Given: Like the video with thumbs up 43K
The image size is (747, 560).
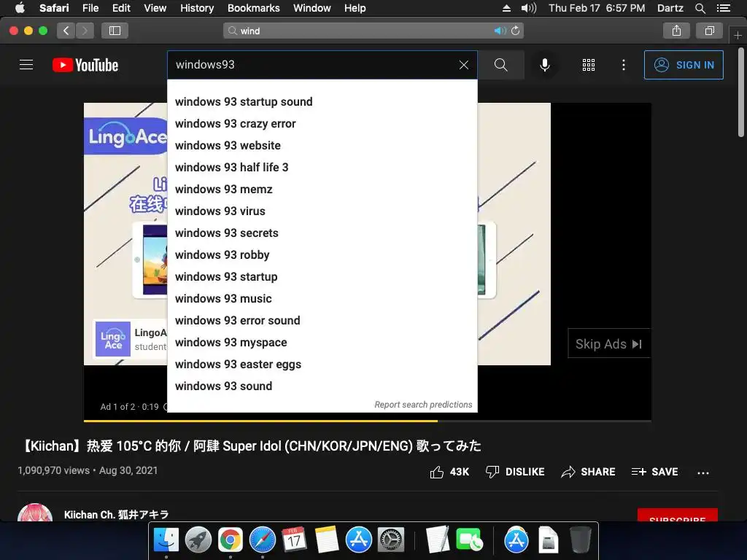Looking at the screenshot, I should 449,472.
